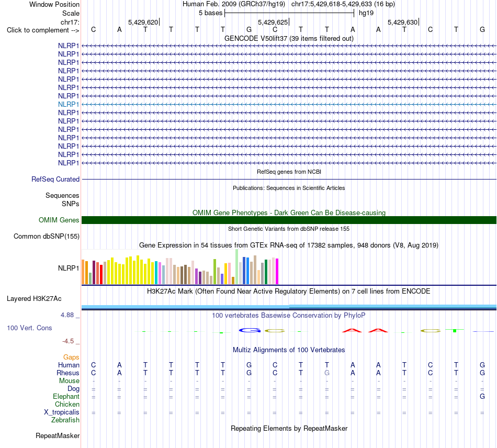Open the 'GENCODE V50lift37 (39 items filtered out)' track title

click(289, 38)
